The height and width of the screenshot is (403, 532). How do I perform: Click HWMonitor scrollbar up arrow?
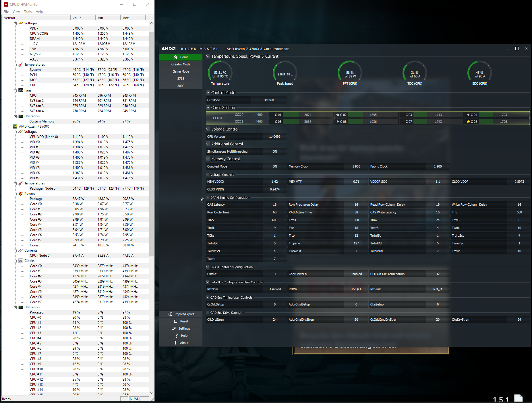152,23
